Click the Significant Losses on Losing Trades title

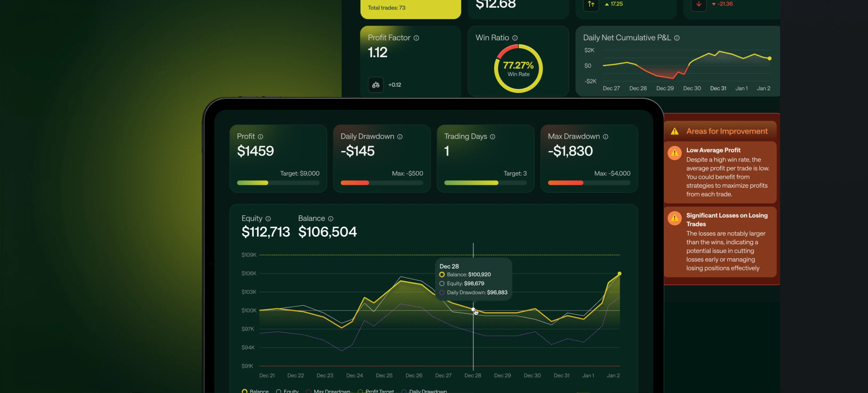[x=727, y=220]
